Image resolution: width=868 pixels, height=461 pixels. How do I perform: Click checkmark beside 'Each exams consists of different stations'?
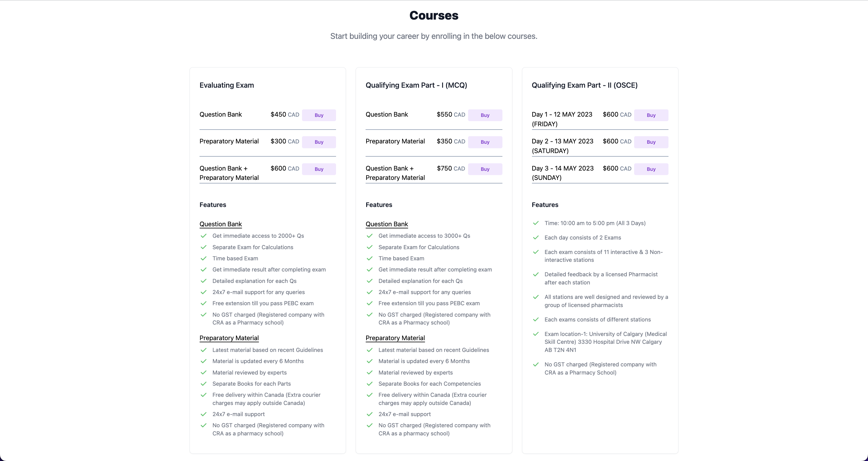[536, 319]
